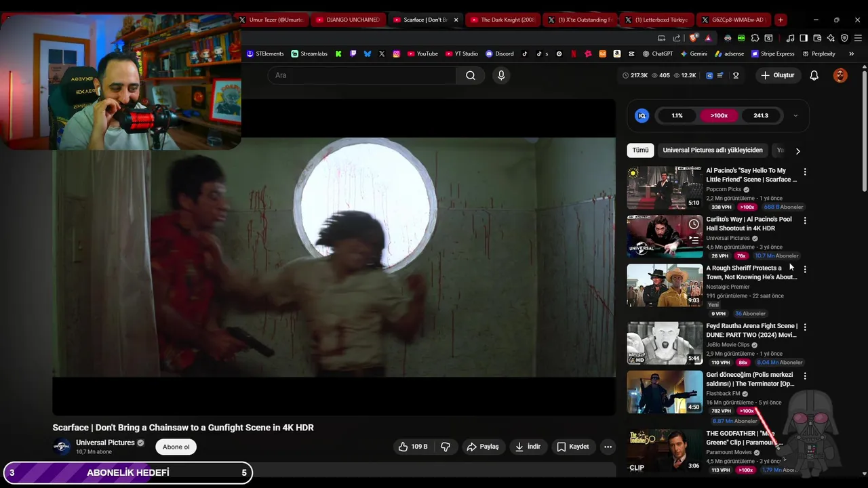Save video with Kaydet button
The width and height of the screenshot is (868, 488).
[x=573, y=447]
